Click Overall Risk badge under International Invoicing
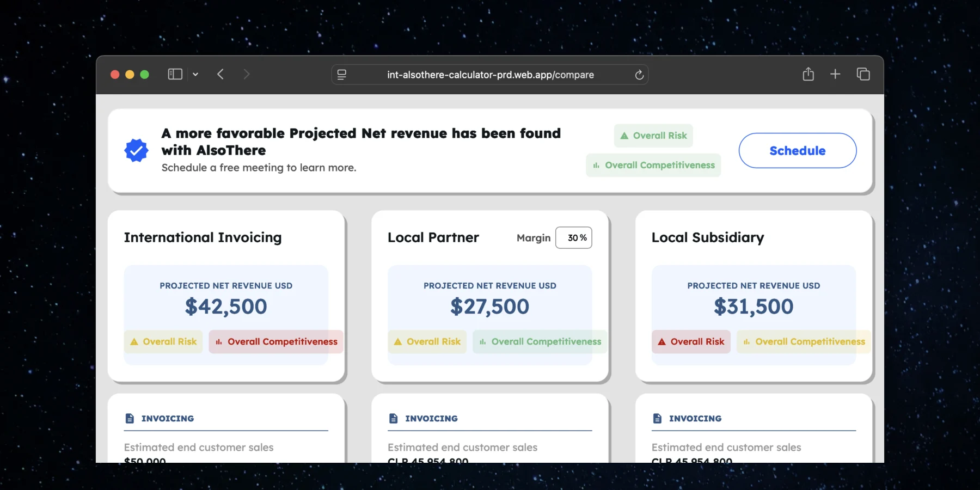980x490 pixels. tap(163, 342)
